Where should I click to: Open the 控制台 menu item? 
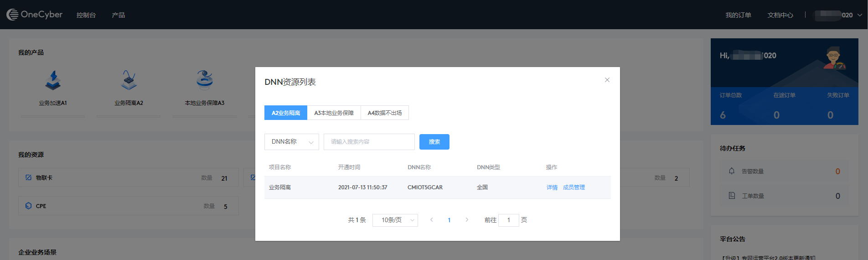tap(86, 15)
